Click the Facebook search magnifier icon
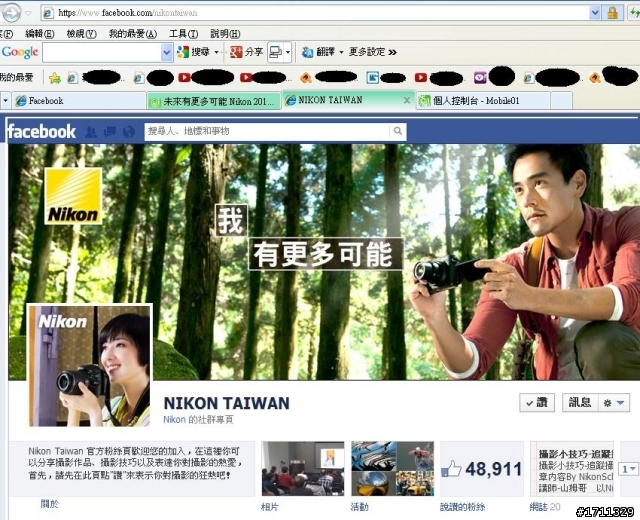 tap(398, 131)
